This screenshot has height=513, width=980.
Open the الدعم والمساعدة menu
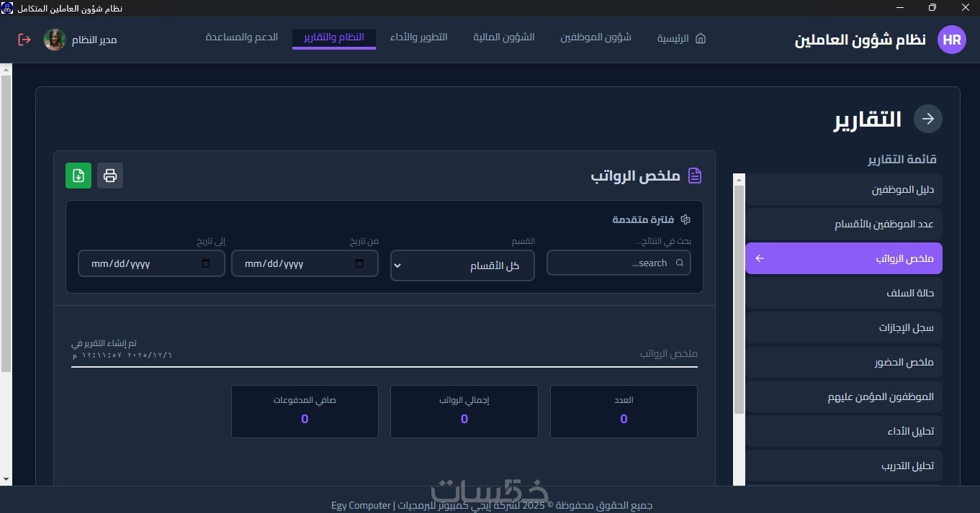pyautogui.click(x=242, y=37)
